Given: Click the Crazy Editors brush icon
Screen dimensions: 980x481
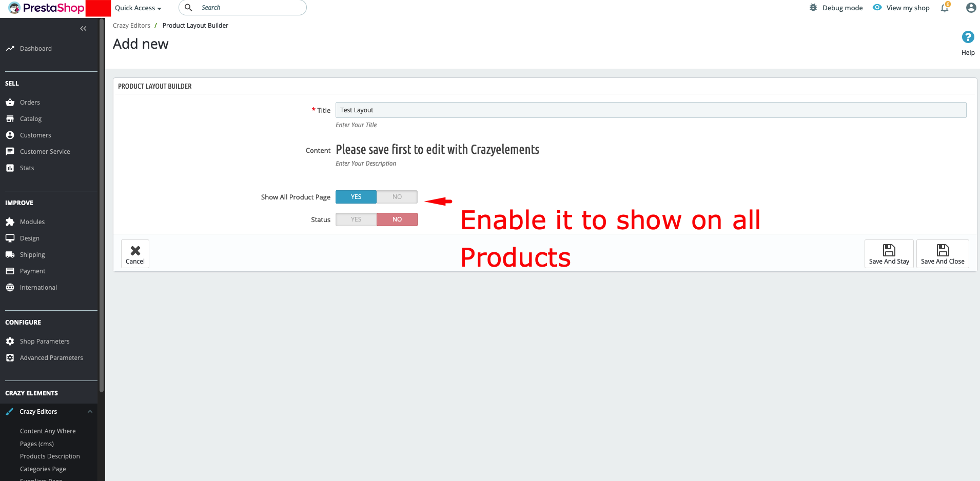Looking at the screenshot, I should click(10, 412).
